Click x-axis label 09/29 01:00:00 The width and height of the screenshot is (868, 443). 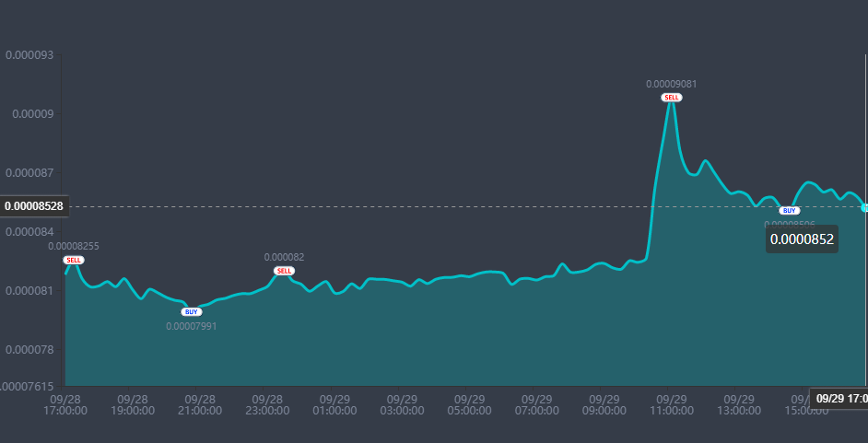coord(334,405)
